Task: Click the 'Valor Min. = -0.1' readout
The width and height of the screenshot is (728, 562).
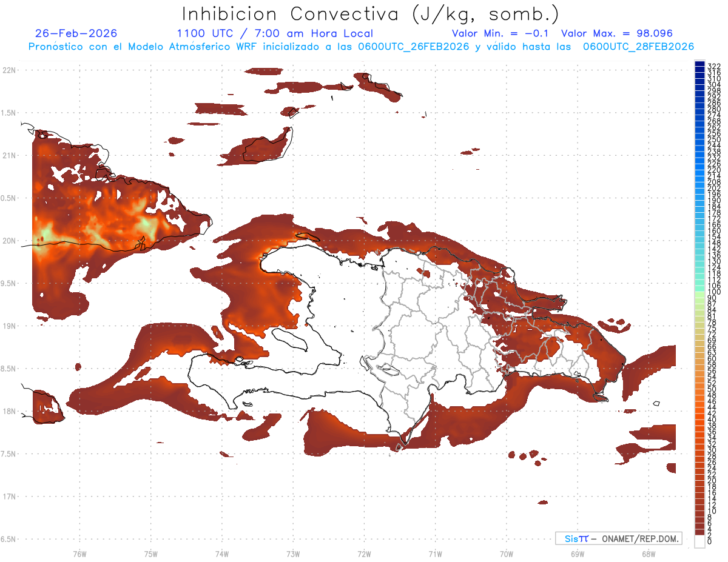Action: point(500,33)
